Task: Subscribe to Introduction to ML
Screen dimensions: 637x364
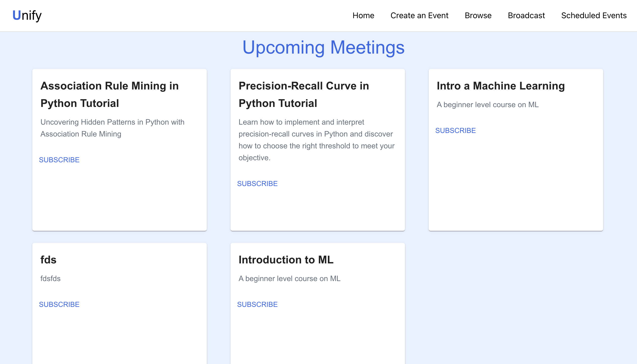Action: [x=257, y=304]
